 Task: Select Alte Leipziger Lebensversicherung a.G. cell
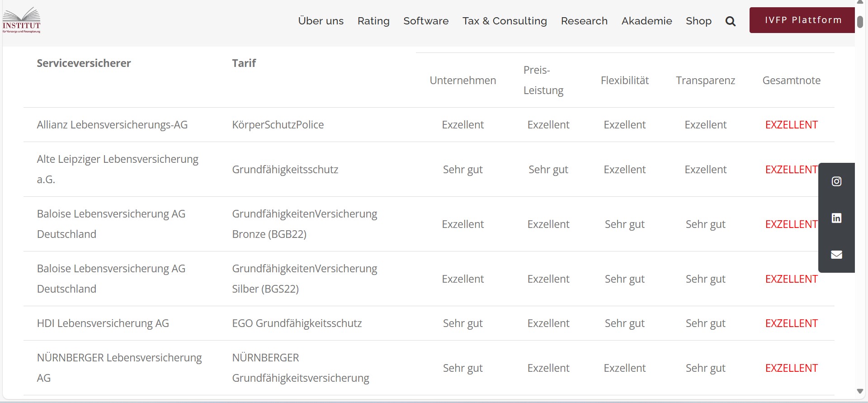coord(118,169)
